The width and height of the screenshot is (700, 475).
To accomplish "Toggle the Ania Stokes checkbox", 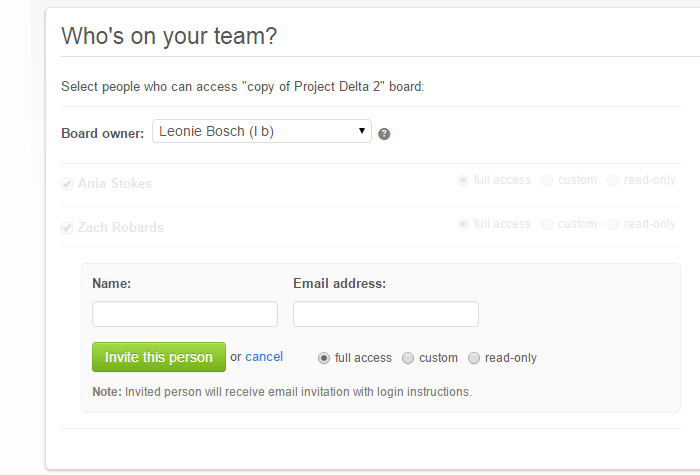I will pos(67,184).
